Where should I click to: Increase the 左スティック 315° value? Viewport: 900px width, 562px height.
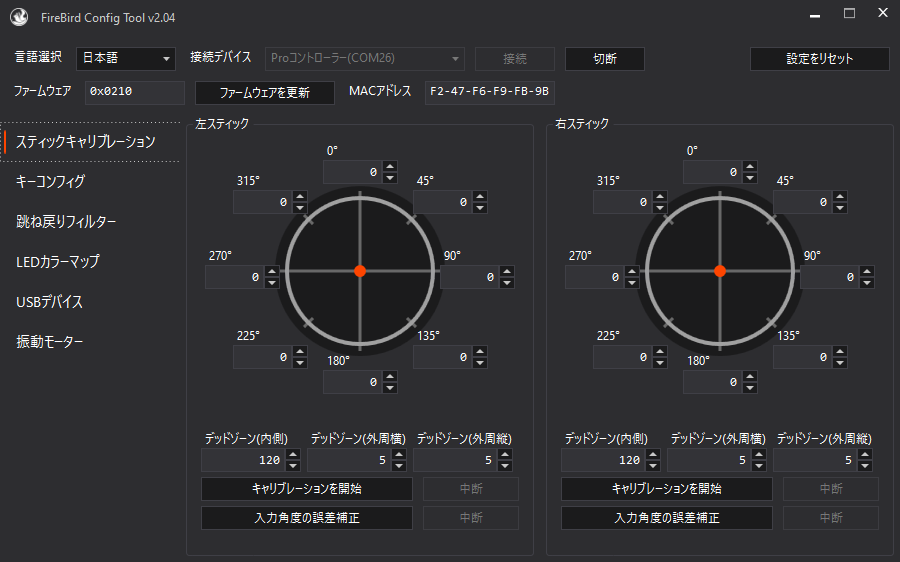click(x=300, y=196)
